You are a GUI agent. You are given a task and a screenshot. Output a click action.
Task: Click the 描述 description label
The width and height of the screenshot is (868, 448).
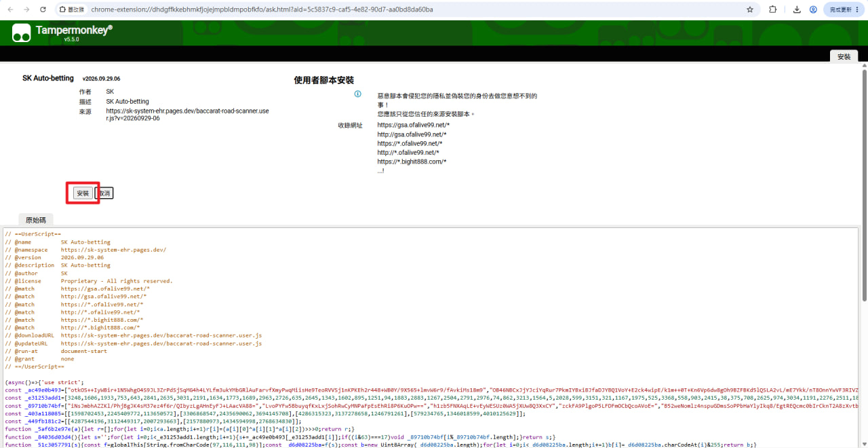pyautogui.click(x=85, y=101)
